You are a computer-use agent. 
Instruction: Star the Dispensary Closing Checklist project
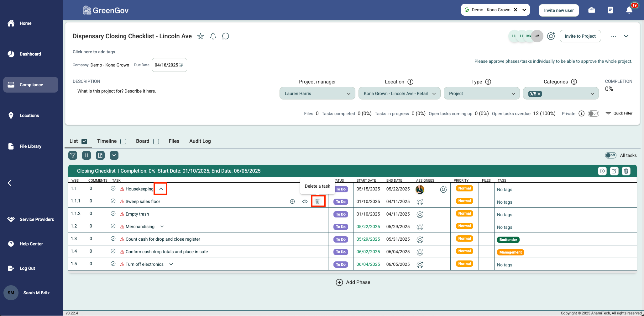[x=201, y=36]
